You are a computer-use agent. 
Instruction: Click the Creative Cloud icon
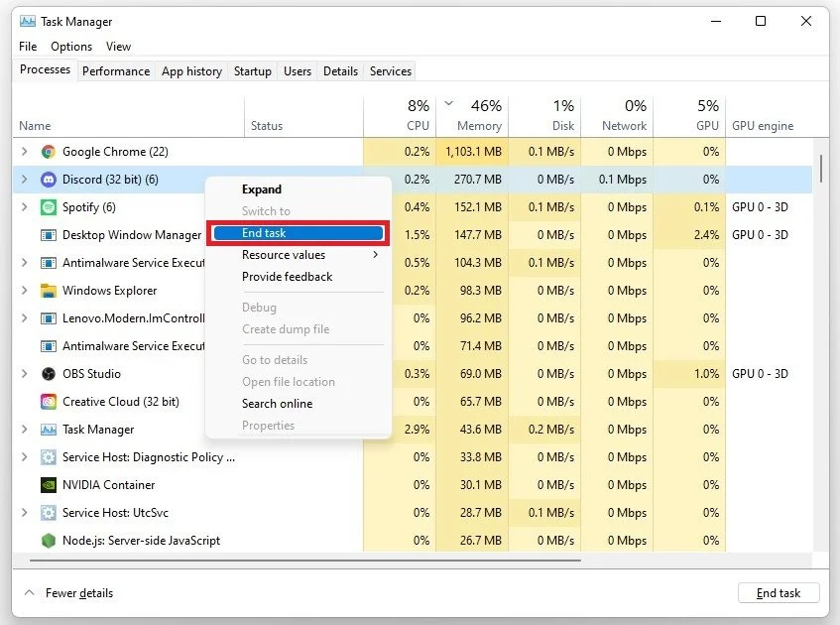pos(49,402)
